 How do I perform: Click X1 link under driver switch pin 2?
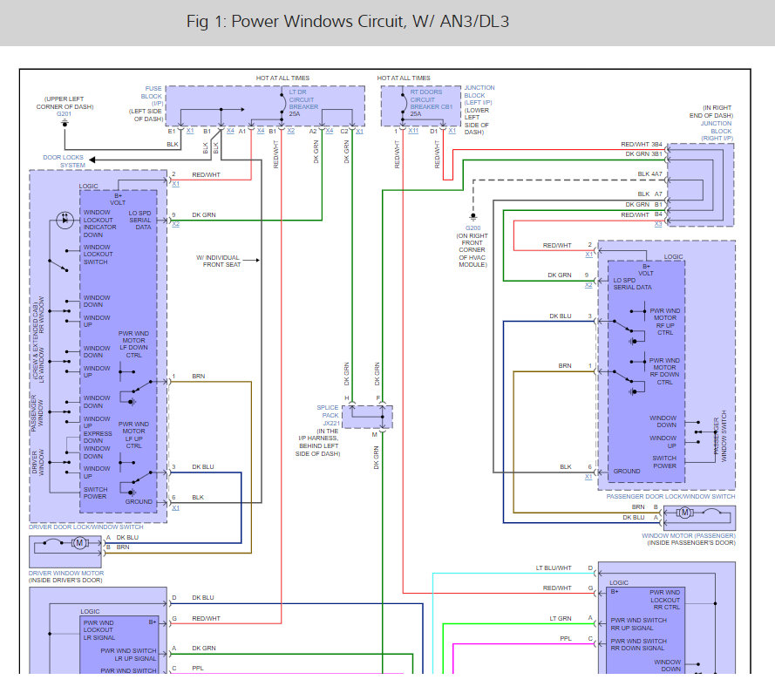point(175,183)
